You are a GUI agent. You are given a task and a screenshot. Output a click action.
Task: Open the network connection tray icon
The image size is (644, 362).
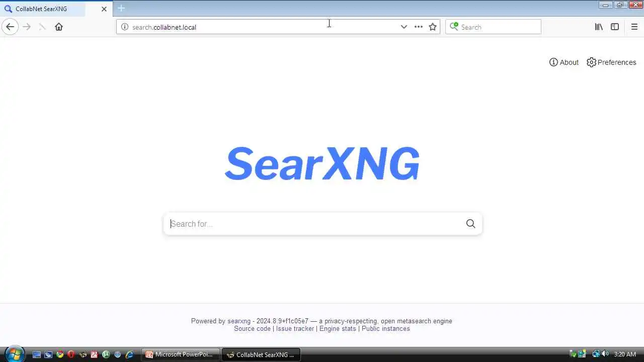(596, 354)
